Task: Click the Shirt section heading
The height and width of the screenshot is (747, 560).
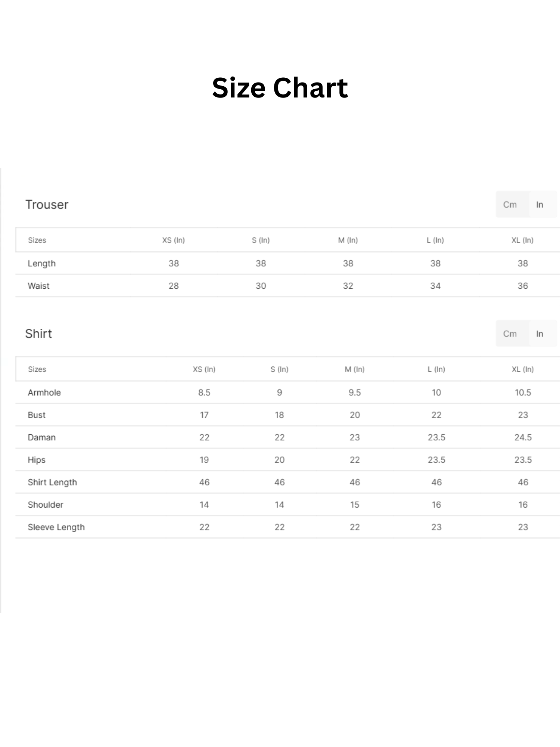Action: (38, 334)
